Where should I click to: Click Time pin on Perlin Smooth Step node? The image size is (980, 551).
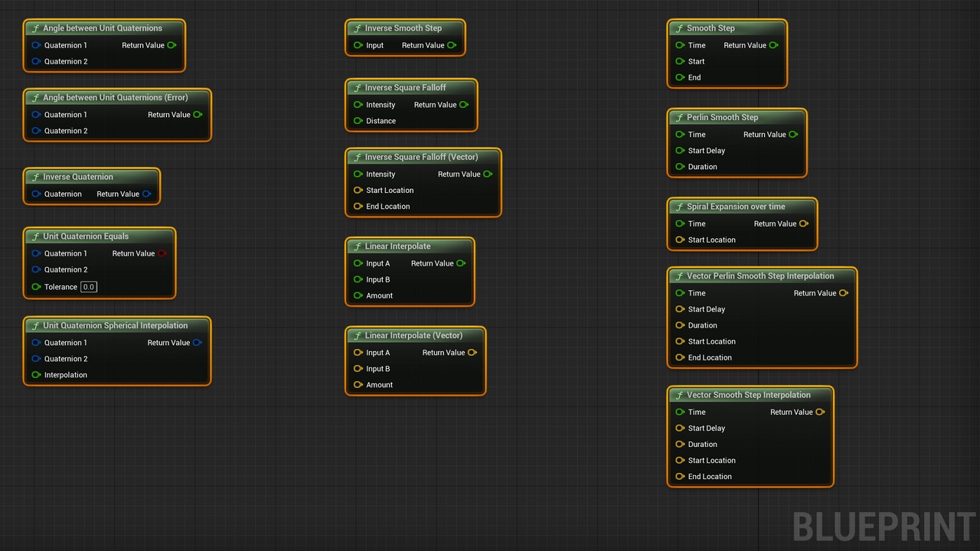coord(680,135)
